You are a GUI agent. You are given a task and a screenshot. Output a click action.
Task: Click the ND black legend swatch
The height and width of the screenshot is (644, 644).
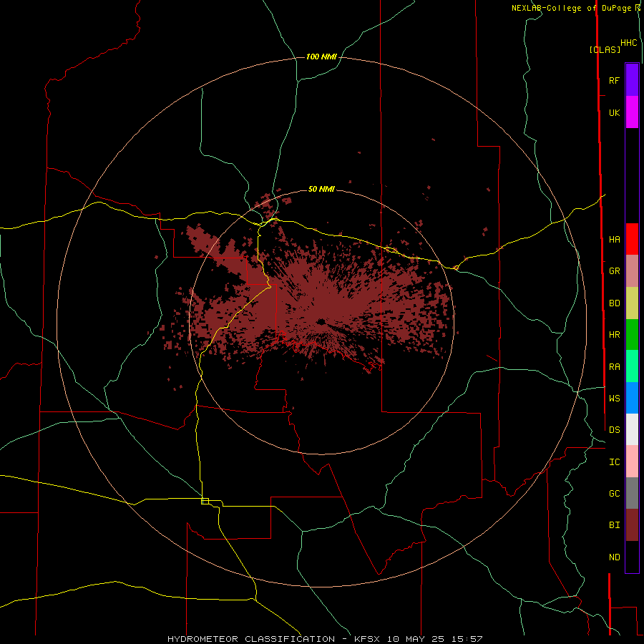tap(632, 557)
